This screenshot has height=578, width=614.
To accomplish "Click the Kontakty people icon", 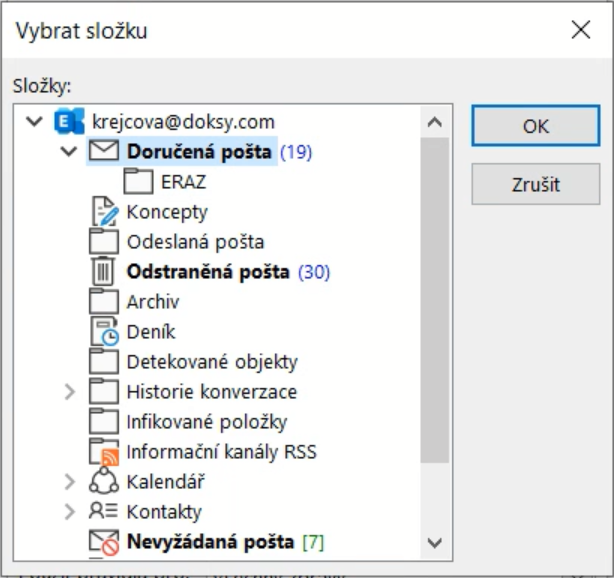I will point(104,512).
